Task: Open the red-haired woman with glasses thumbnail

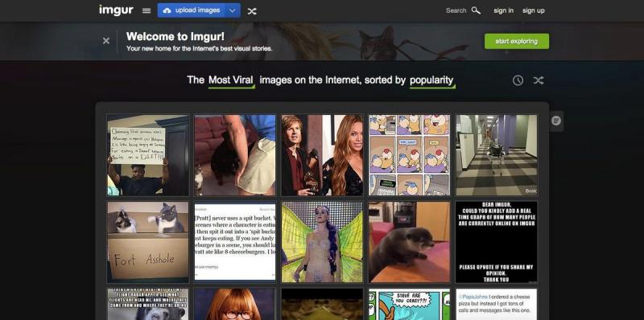Action: tap(235, 304)
